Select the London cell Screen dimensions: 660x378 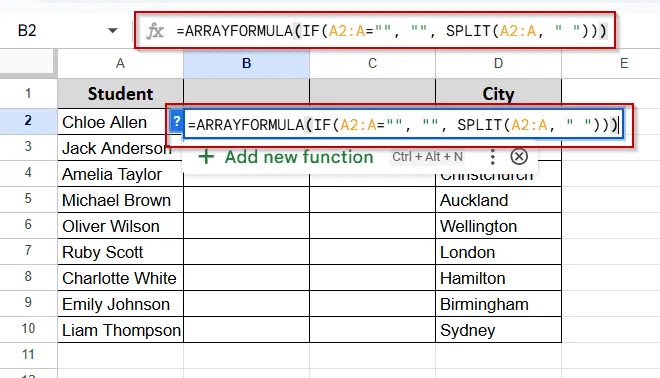tap(498, 252)
